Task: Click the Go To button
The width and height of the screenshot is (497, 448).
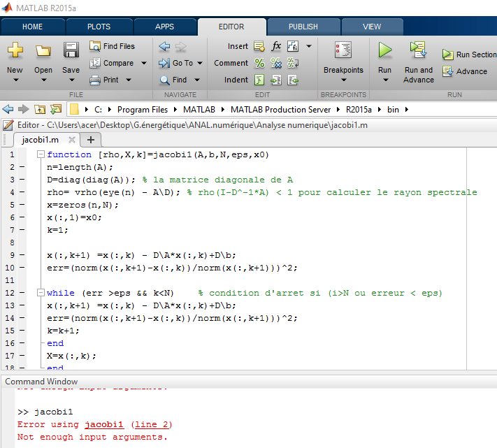Action: [x=176, y=63]
